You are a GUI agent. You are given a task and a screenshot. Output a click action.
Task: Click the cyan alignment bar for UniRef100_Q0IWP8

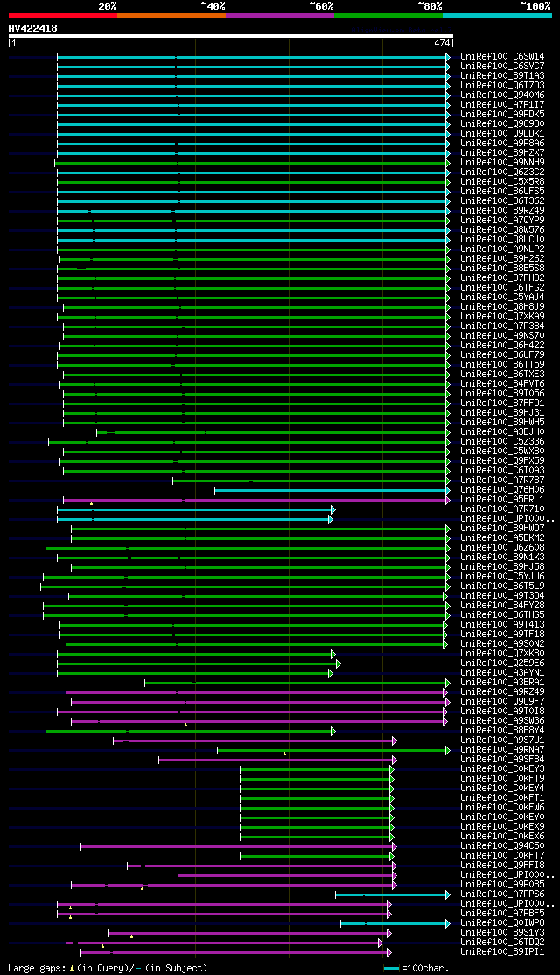[395, 924]
